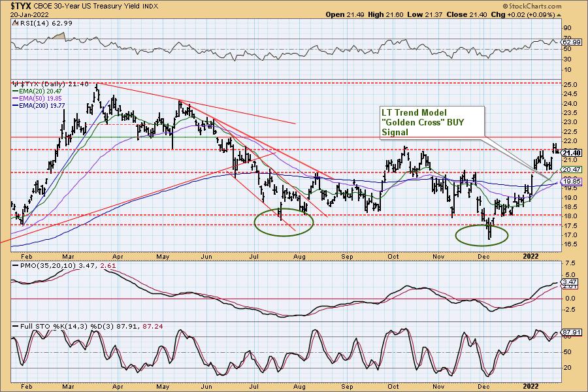Viewport: 588px width, 392px height.
Task: Click the Feb label on the bottom date axis
Action: pyautogui.click(x=26, y=386)
